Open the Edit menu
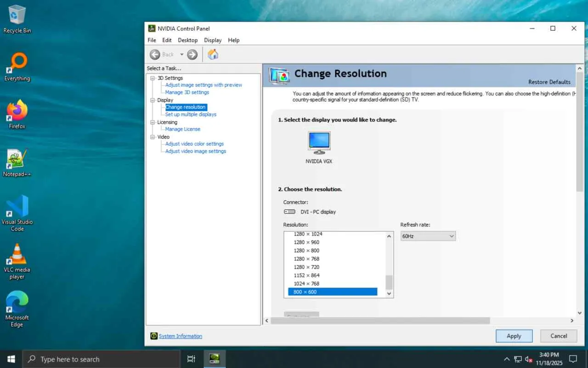Screen dimensions: 588x368 (x=167, y=40)
